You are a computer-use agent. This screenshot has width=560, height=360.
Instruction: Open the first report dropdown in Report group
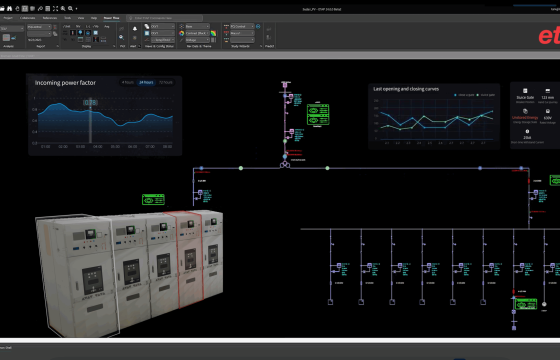coord(39,27)
